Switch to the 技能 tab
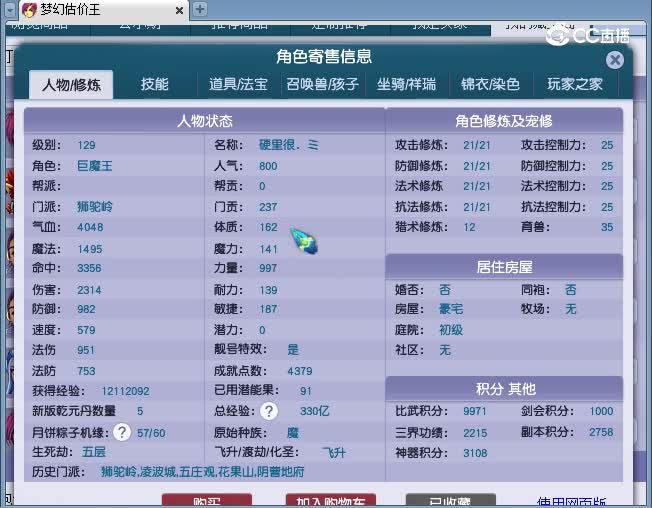This screenshot has height=508, width=652. pos(155,84)
